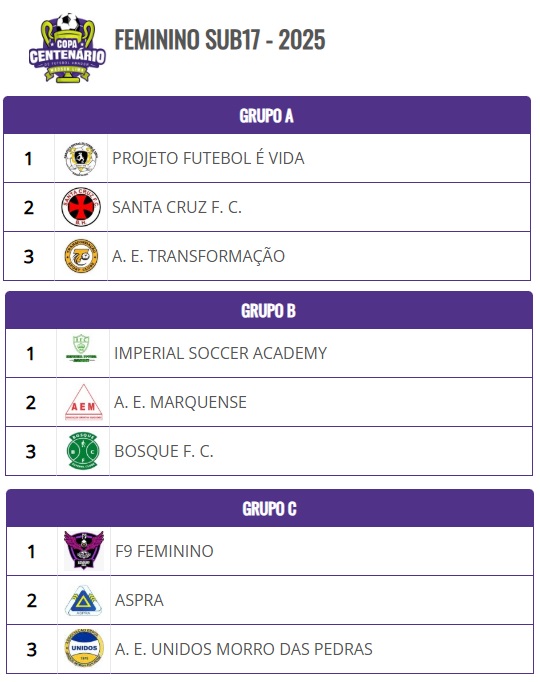
Task: Open the Imperial Soccer Academy green crest
Action: coord(81,348)
